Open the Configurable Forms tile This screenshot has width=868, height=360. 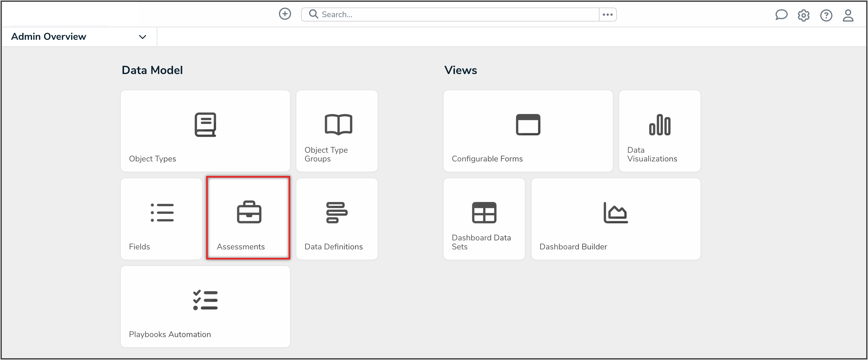tap(528, 131)
